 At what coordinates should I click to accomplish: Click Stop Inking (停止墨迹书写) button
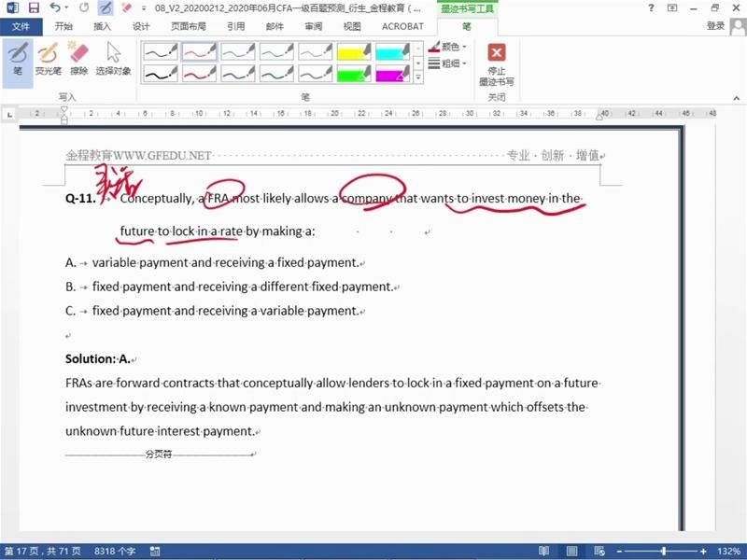[x=496, y=63]
